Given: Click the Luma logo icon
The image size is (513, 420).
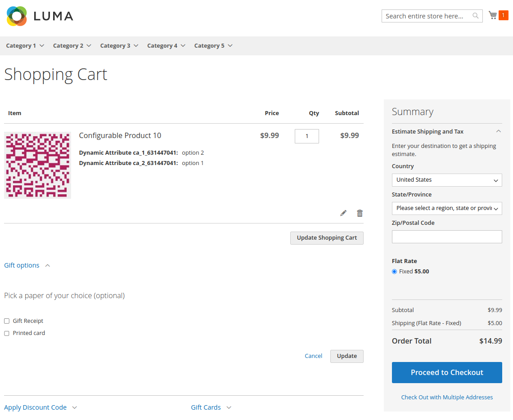Looking at the screenshot, I should point(17,16).
